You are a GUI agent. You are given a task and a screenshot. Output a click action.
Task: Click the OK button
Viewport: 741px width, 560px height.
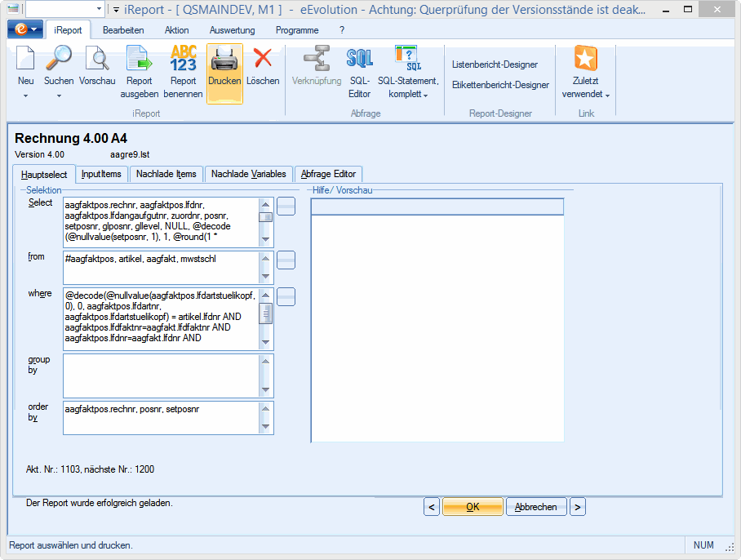point(473,507)
